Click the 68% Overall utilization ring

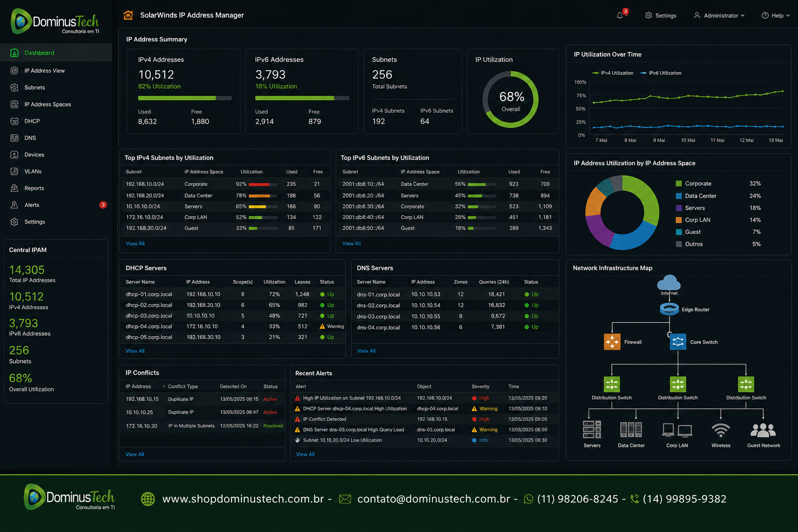click(x=511, y=100)
